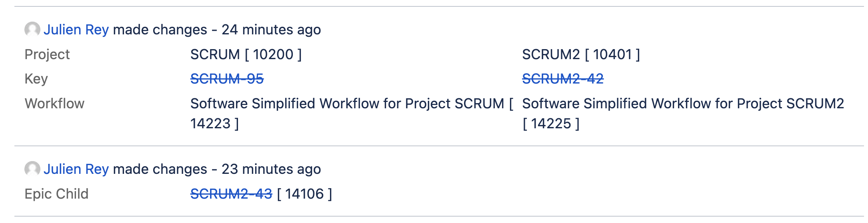Click the original project value SCRUM [ 10200 ]

click(246, 54)
